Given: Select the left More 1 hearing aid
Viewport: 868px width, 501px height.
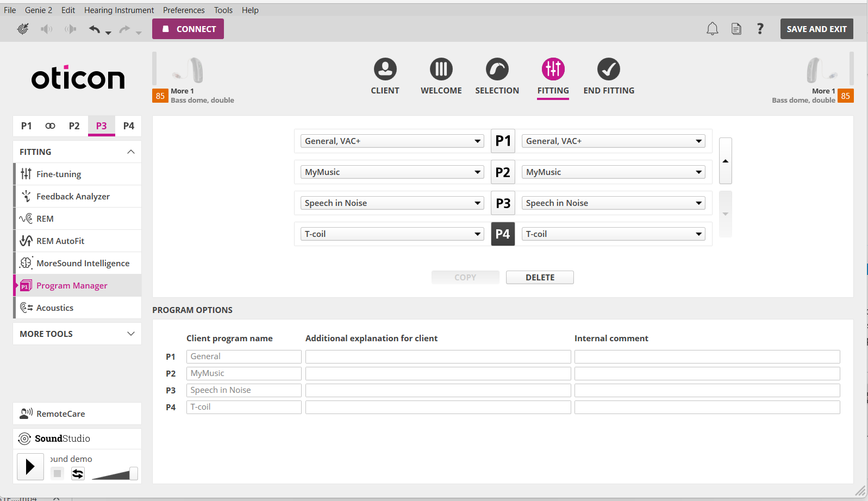Looking at the screenshot, I should [x=188, y=71].
